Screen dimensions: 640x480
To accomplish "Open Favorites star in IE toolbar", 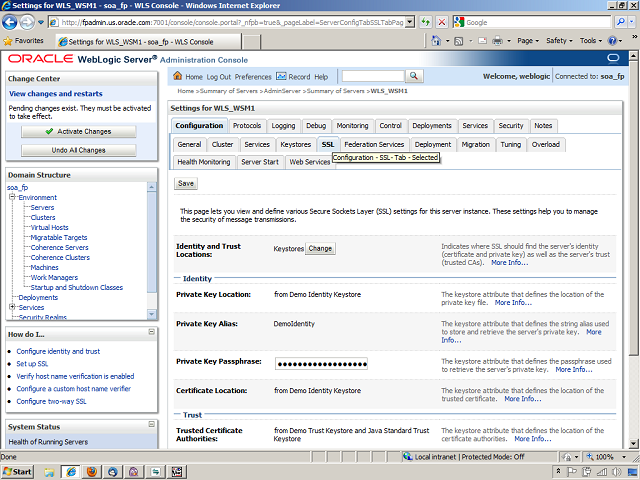I will (x=9, y=41).
